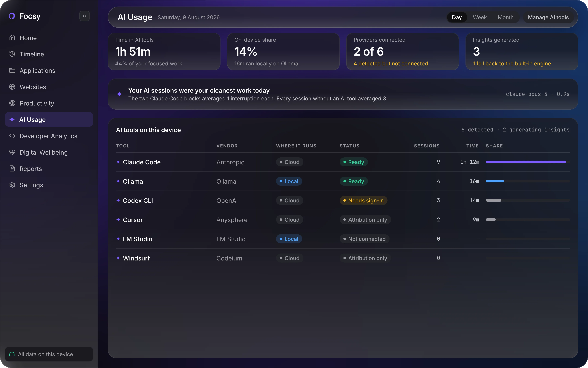The height and width of the screenshot is (368, 588).
Task: Open Manage AI tools
Action: pyautogui.click(x=548, y=17)
